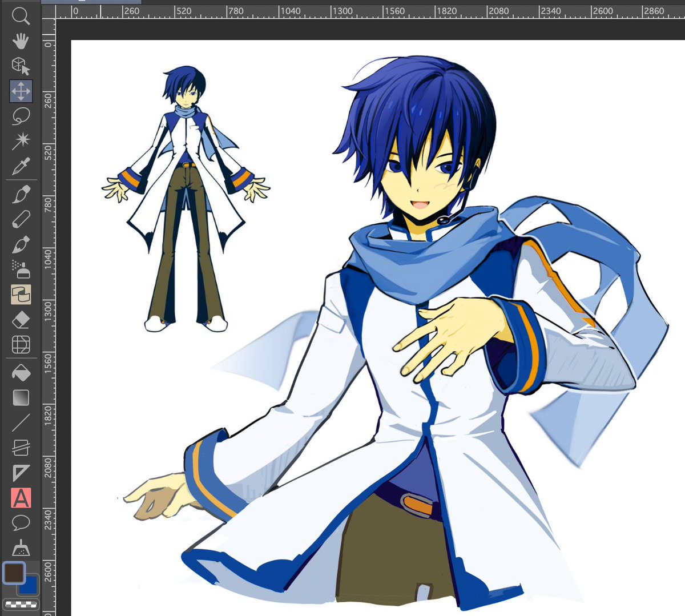Select the Pencil tool

[21, 219]
